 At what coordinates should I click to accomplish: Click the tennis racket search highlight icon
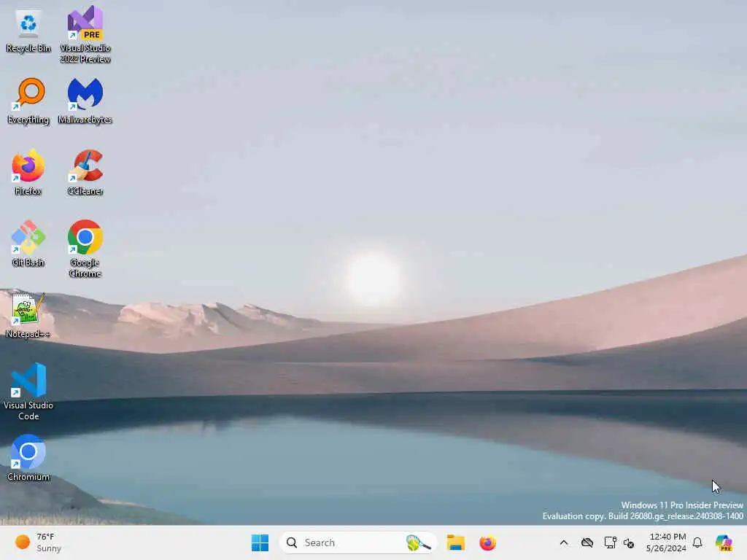418,542
